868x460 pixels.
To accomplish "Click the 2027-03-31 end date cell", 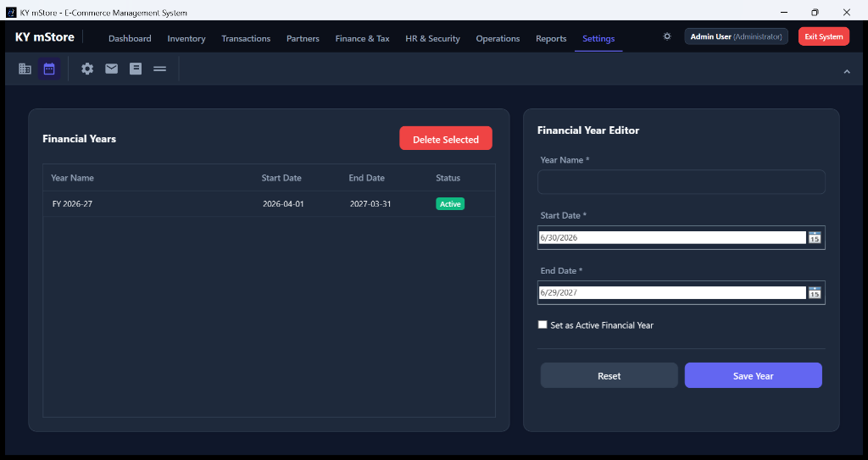I will click(x=370, y=203).
